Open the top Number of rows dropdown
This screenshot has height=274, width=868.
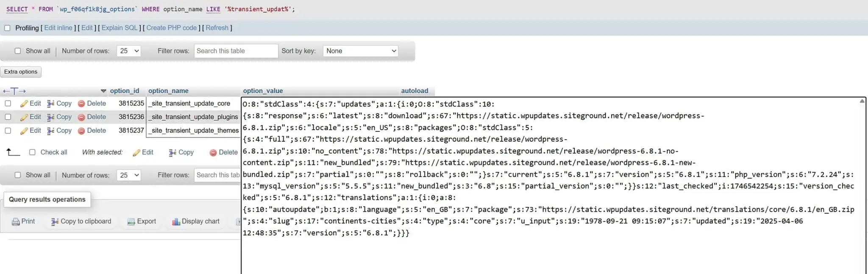tap(128, 51)
